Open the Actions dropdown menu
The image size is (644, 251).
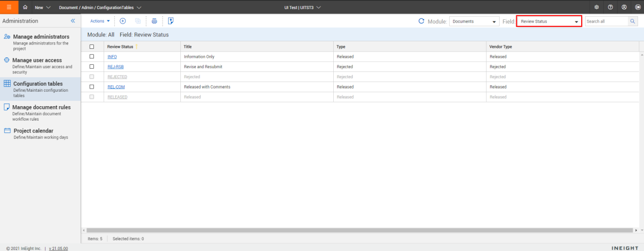point(100,21)
